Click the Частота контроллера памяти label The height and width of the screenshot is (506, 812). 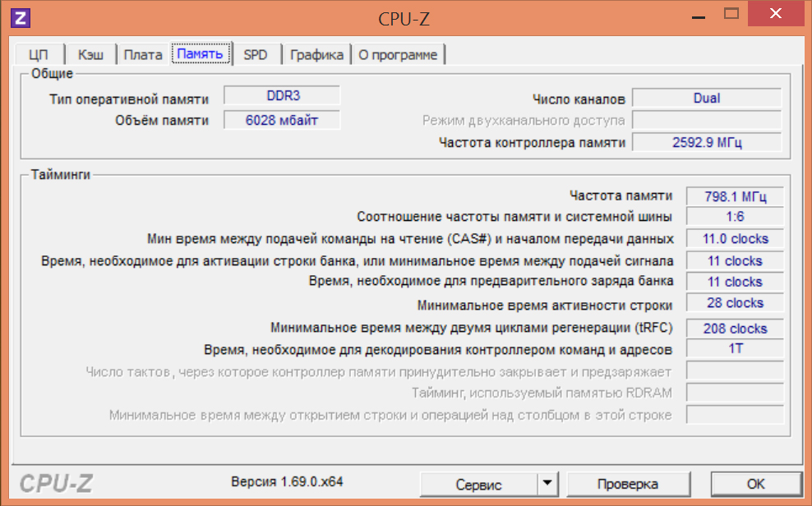coord(533,143)
